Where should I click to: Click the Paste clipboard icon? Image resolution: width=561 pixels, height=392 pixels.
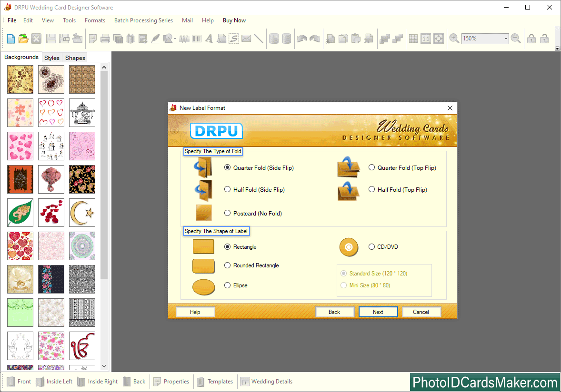(356, 39)
